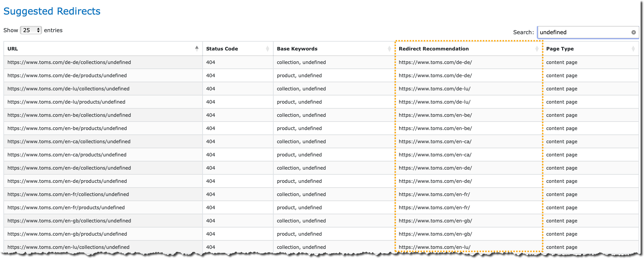Viewport: 644px width, 259px height.
Task: Sort by URL column arrow icon
Action: (197, 48)
